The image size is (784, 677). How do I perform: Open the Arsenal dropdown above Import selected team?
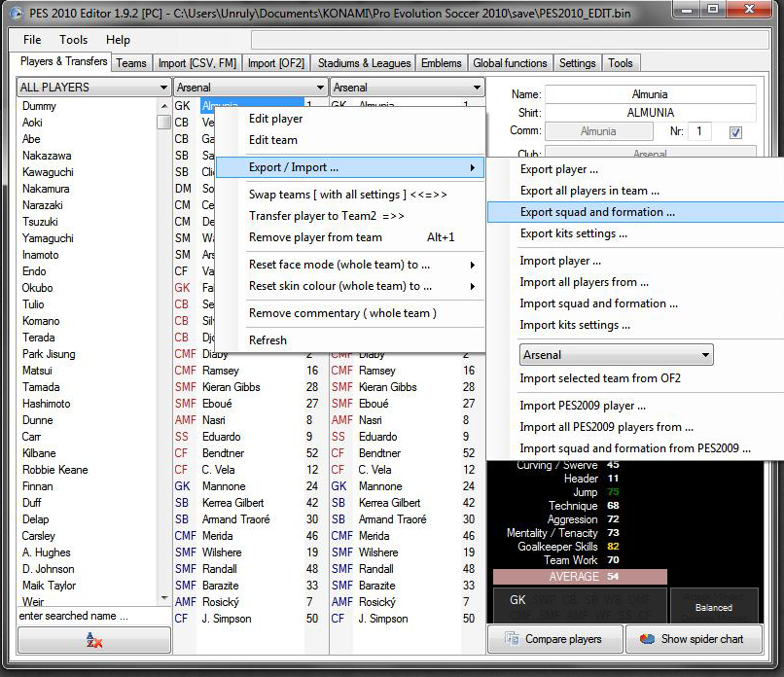coord(617,355)
